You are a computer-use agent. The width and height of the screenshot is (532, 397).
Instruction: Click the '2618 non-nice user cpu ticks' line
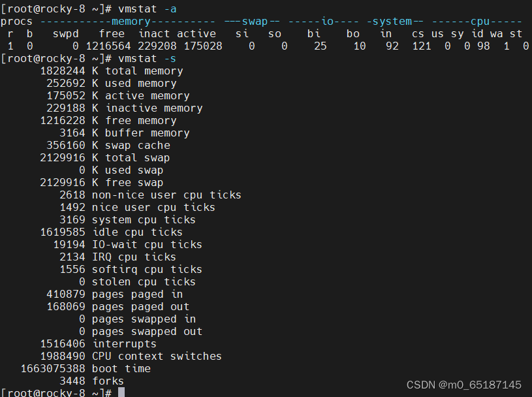150,195
